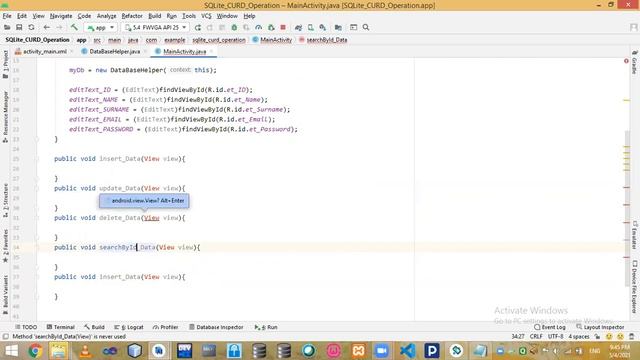Open the File menu
The image size is (640, 360).
(x=7, y=16)
